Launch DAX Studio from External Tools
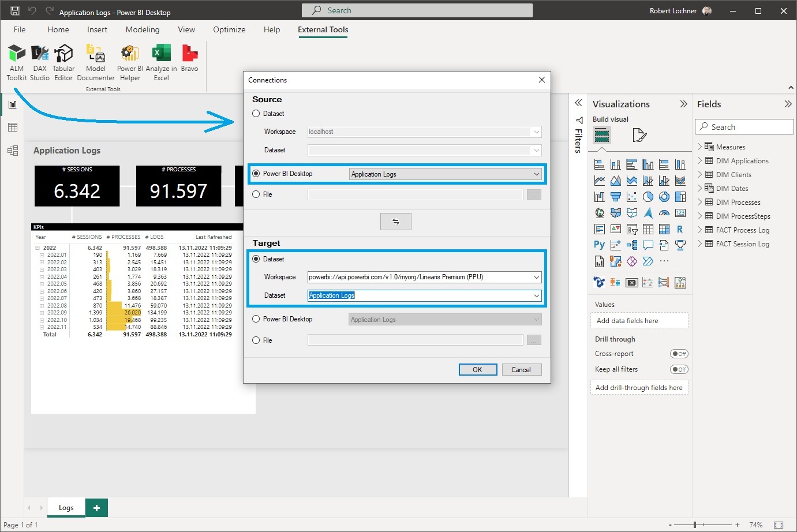 [40, 61]
